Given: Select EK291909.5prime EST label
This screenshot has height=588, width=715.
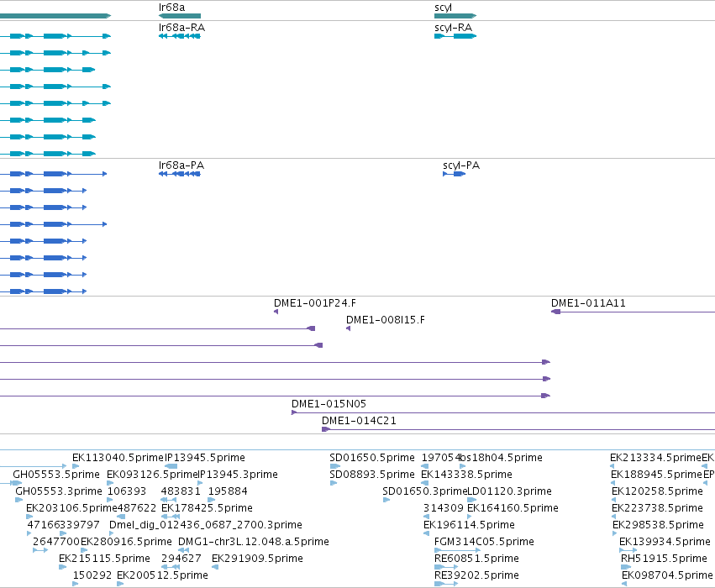Looking at the screenshot, I should coord(257,559).
